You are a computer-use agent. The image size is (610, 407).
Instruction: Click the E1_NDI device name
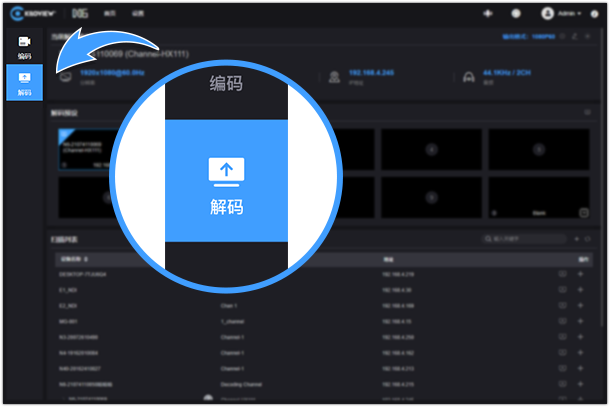(68, 290)
